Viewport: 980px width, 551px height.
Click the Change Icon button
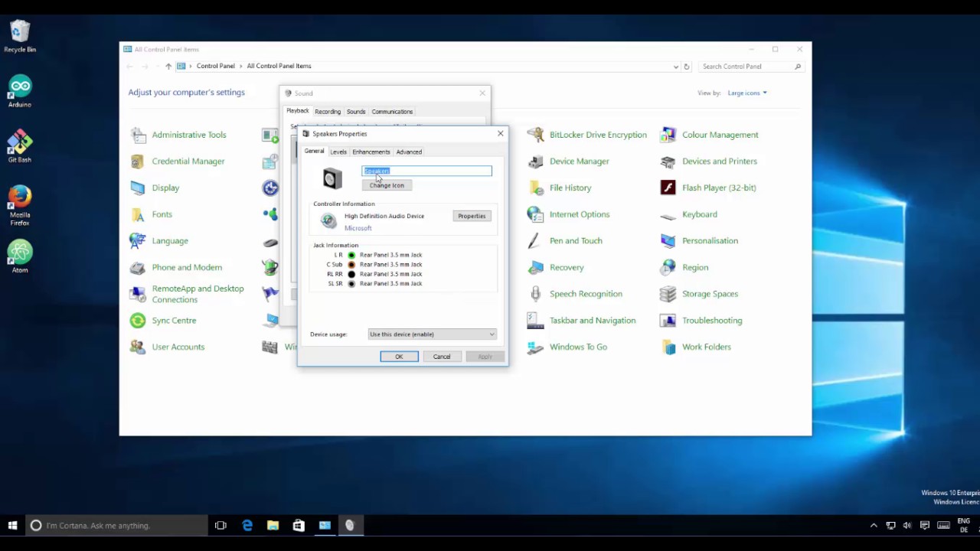(x=386, y=185)
